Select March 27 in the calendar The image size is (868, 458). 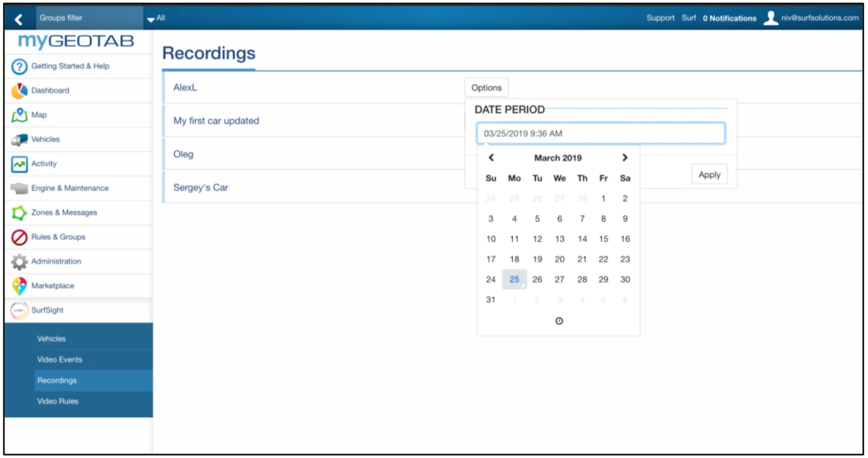point(559,279)
